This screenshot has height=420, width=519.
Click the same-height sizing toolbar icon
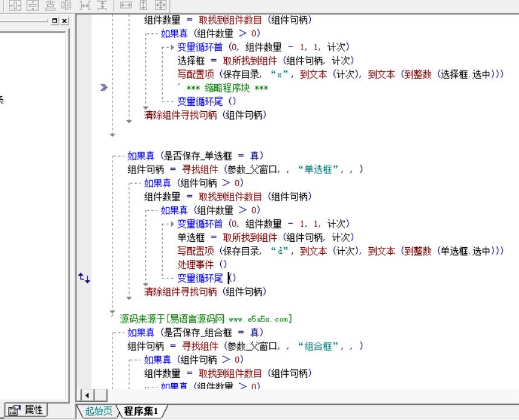click(143, 5)
